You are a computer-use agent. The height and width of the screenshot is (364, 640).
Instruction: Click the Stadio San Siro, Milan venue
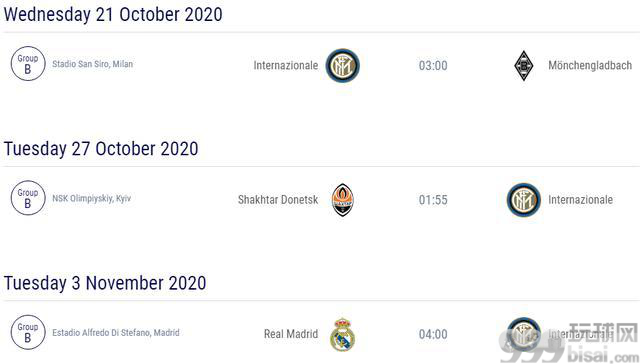tap(93, 64)
